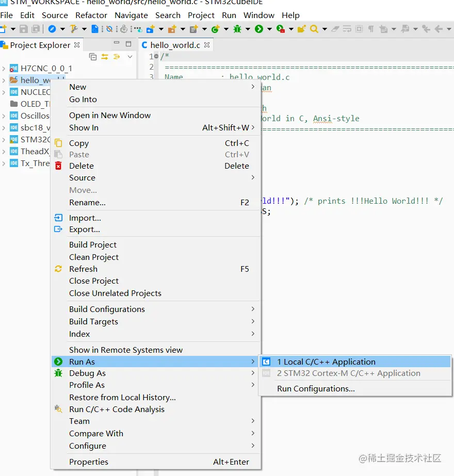Click the orange folder with star toolbar icon
Screen dimensions: 454x476
coord(172,29)
